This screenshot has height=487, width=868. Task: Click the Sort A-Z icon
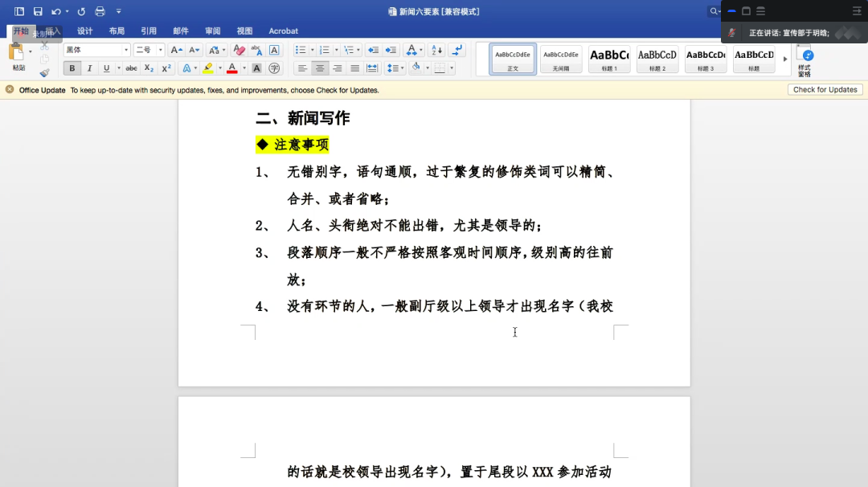[436, 50]
